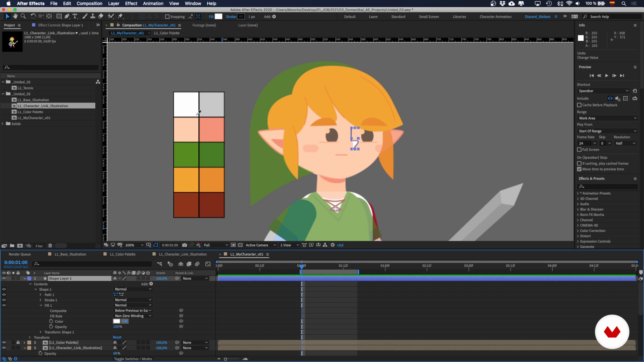Expand the Blur & Sharpen effects category
Viewport: 644px width, 362px height.
578,209
